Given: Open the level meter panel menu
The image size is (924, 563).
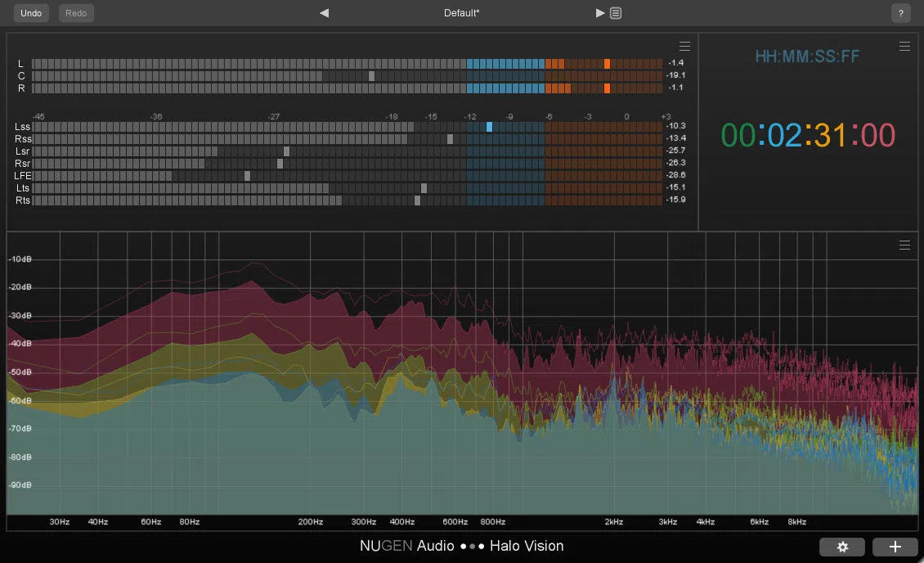Looking at the screenshot, I should (x=684, y=46).
